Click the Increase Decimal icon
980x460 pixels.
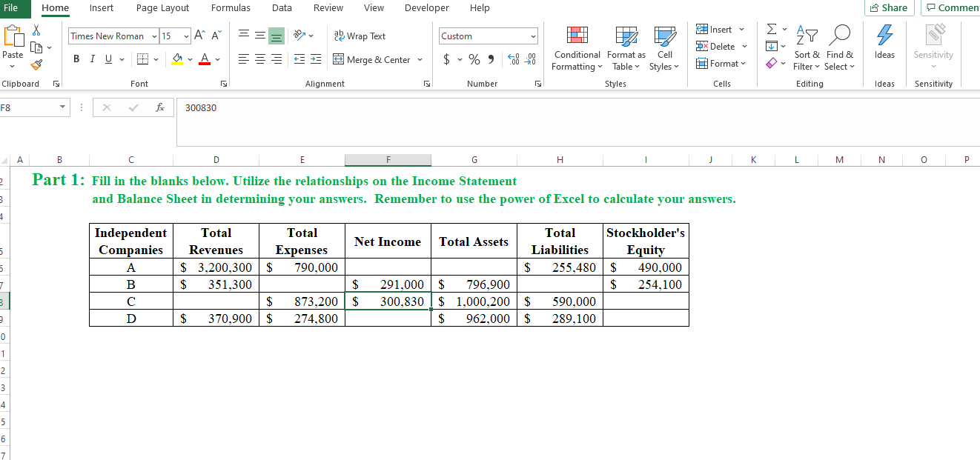[x=512, y=59]
